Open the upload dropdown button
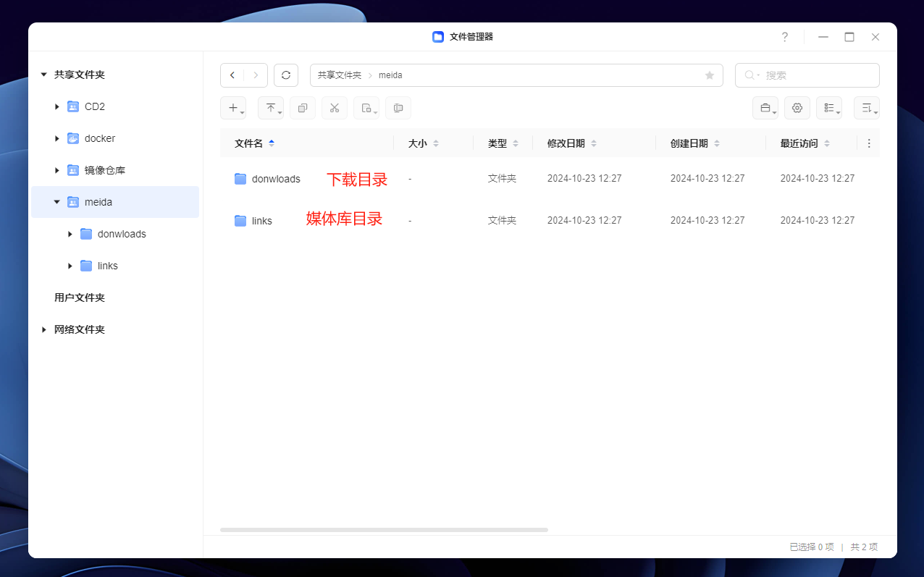Image resolution: width=924 pixels, height=577 pixels. pyautogui.click(x=271, y=108)
